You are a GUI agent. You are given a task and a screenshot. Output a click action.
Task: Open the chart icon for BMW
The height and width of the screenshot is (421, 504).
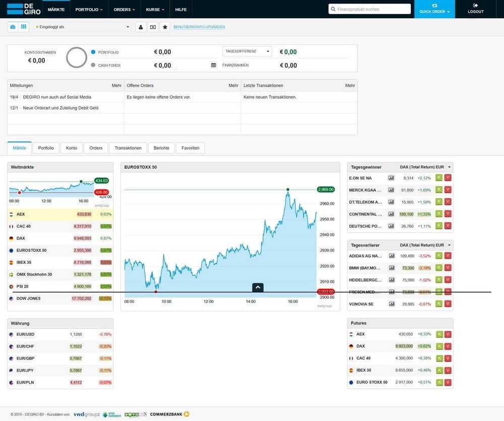(x=392, y=268)
